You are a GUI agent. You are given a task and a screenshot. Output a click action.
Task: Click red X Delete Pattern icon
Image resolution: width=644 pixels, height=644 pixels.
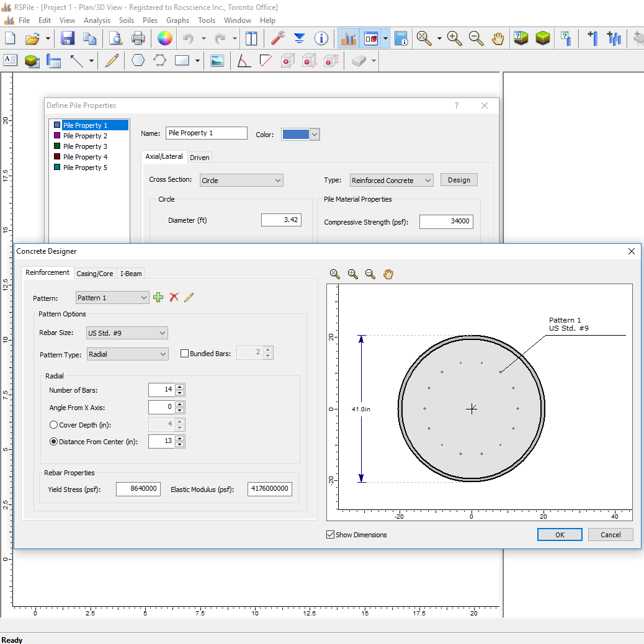174,297
